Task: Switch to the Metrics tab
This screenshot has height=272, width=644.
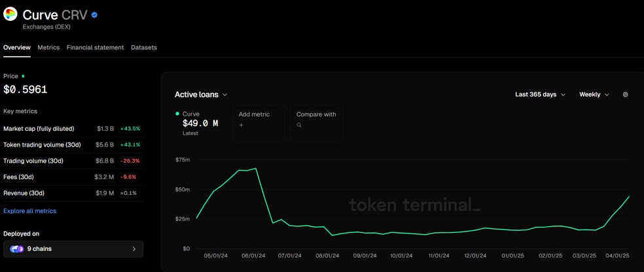Action: coord(48,48)
